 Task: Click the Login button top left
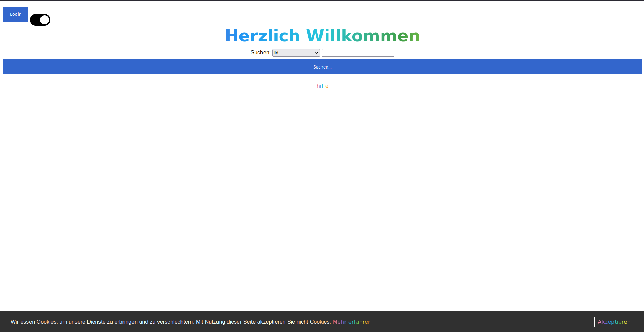coord(15,14)
